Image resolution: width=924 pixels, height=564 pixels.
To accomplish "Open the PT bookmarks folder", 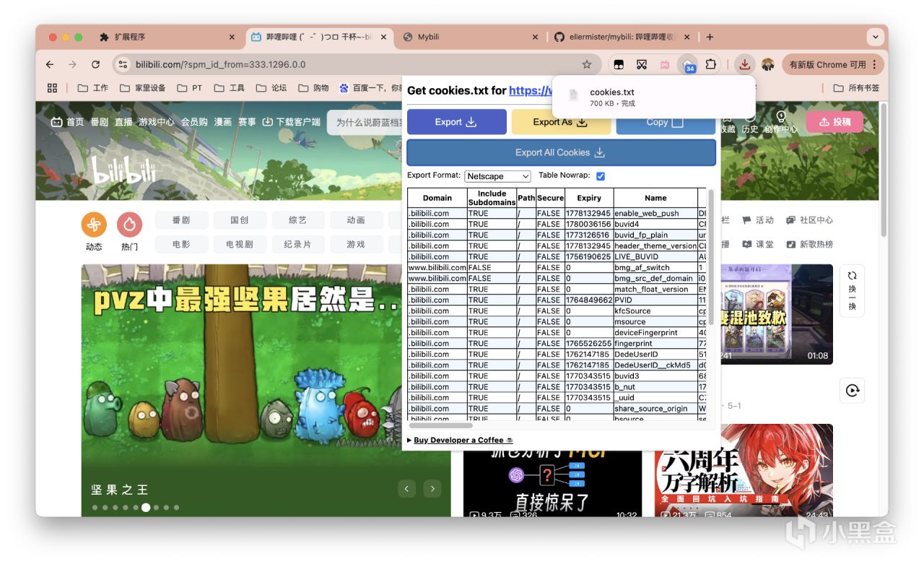I will tap(189, 88).
